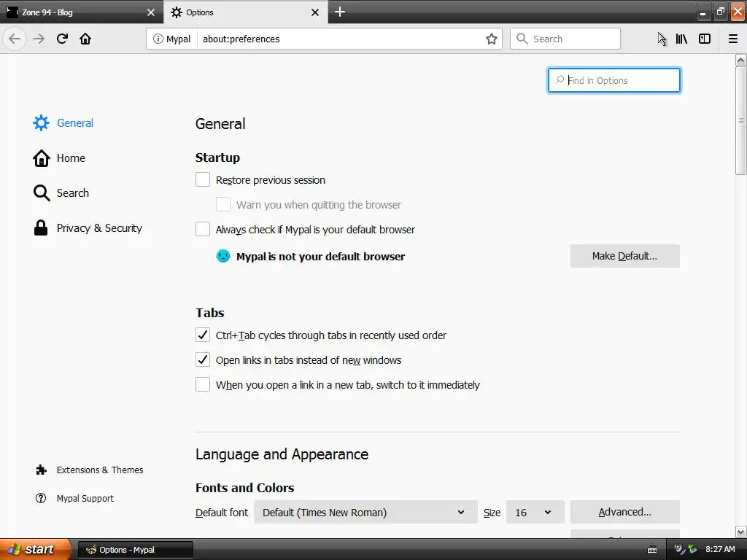Open the hamburger application menu
The width and height of the screenshot is (747, 560).
point(733,39)
